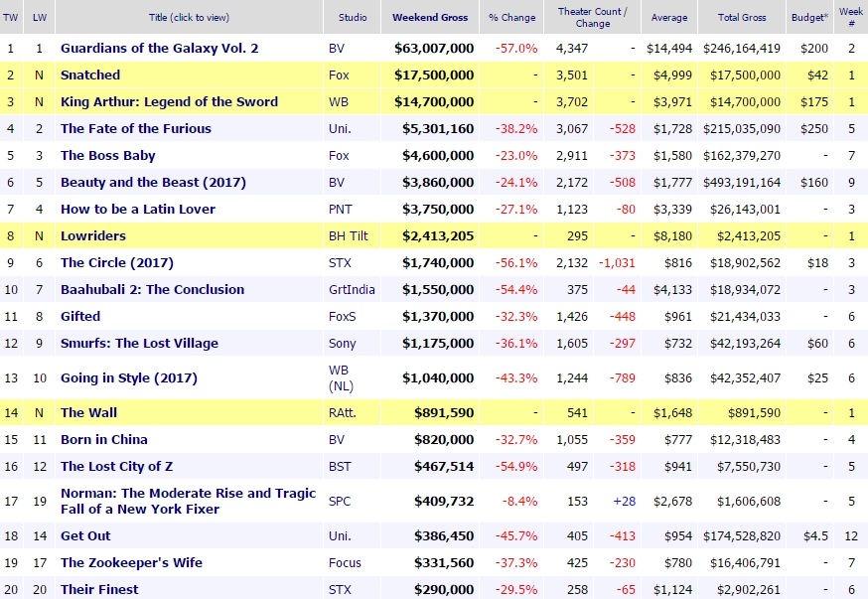868x599 pixels.
Task: Select the $4.5 budget for Get Out
Action: [816, 535]
